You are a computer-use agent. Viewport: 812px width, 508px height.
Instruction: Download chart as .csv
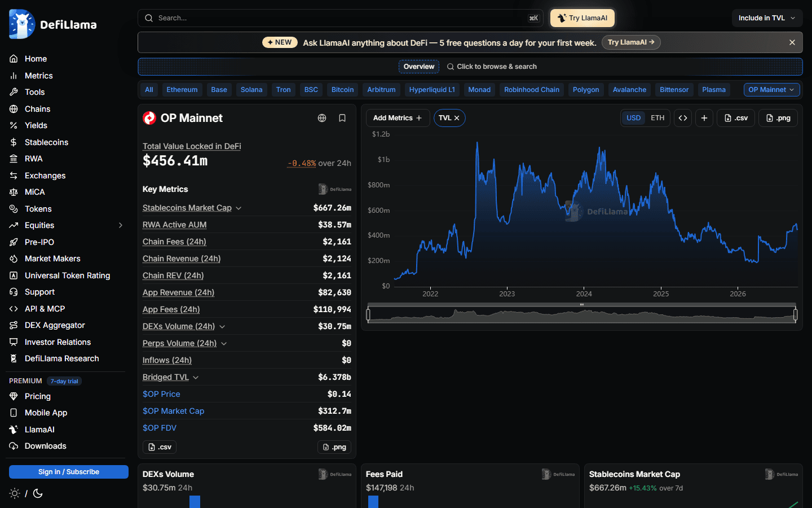click(736, 118)
